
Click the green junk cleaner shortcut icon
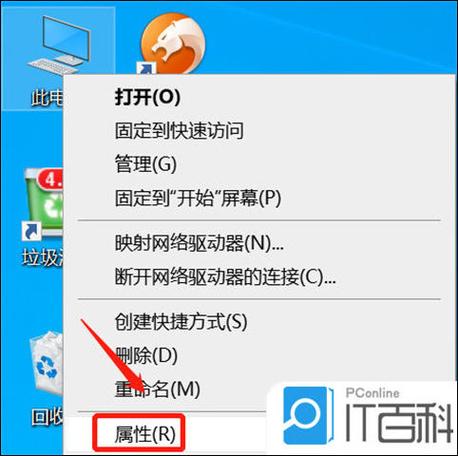coord(43,203)
